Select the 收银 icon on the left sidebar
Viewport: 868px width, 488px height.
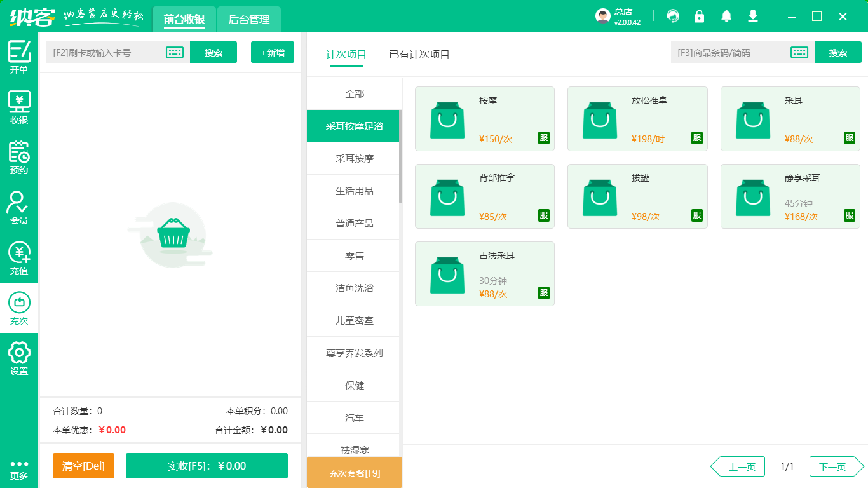click(x=19, y=107)
